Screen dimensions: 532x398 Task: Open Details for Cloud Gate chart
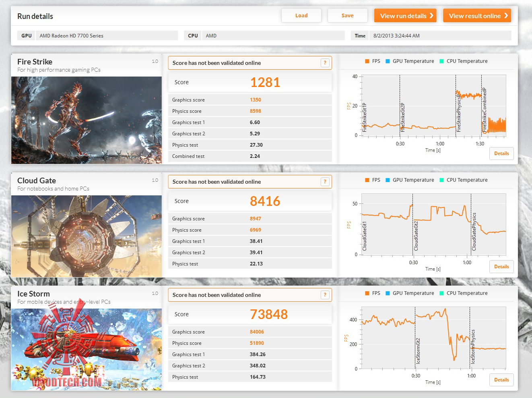[x=501, y=267]
